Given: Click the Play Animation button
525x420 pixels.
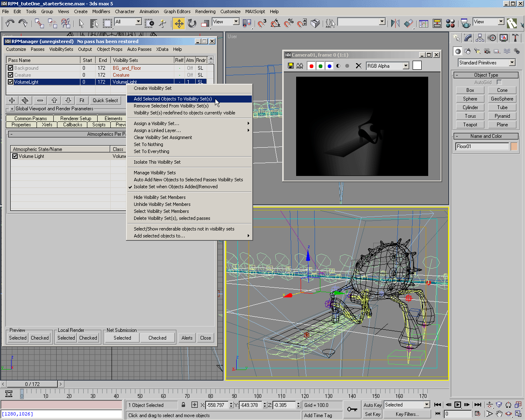Looking at the screenshot, I should (x=458, y=405).
